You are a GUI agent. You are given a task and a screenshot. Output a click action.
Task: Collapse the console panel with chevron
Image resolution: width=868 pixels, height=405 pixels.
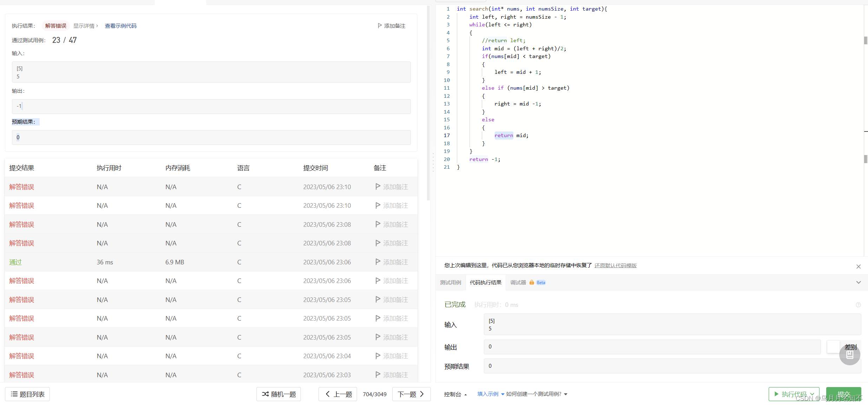(858, 282)
